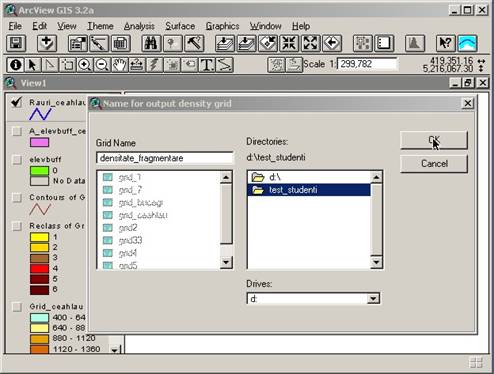
Task: Click the Find binoculars icon
Action: 151,43
